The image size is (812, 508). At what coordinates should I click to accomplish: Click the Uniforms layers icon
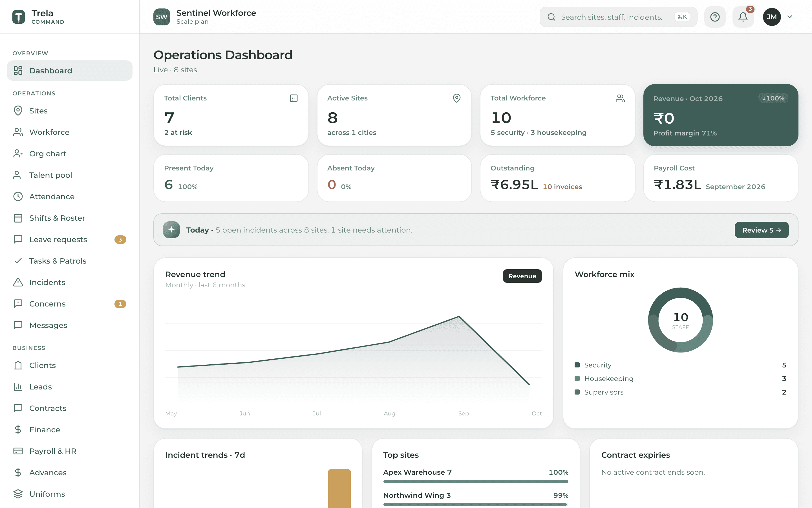click(18, 494)
